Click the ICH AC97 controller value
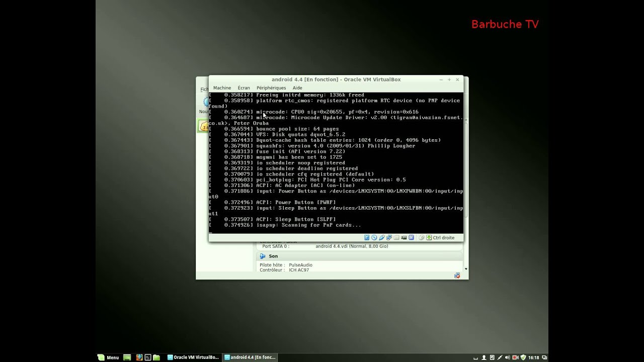Screen dimensions: 644x362 (299, 270)
